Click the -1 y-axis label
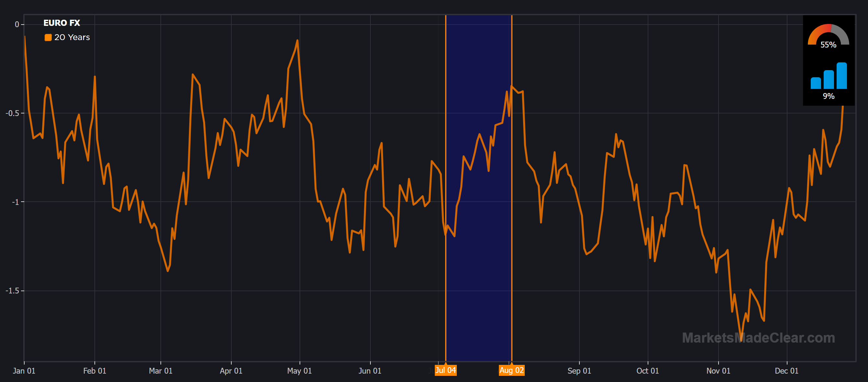This screenshot has height=382, width=868. (x=16, y=202)
